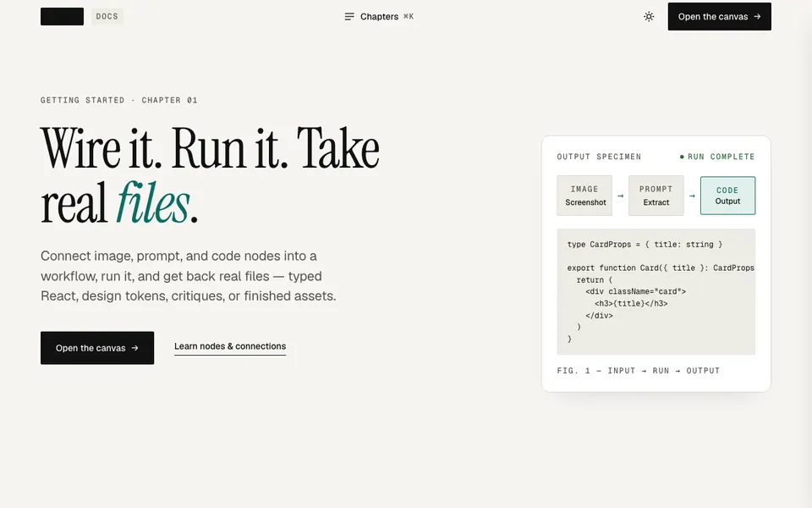This screenshot has height=508, width=812.
Task: Open the Chapters menu
Action: coord(379,17)
